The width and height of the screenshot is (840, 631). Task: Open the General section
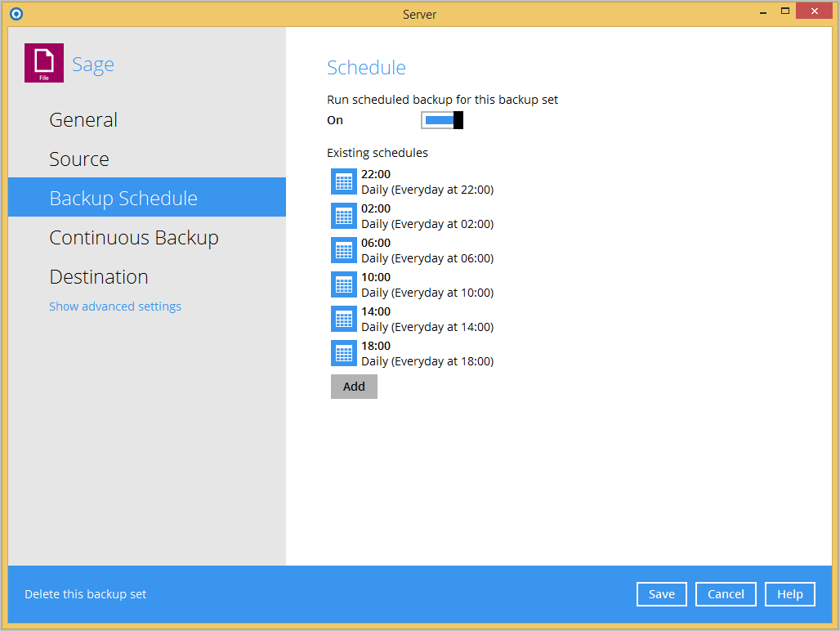[83, 120]
